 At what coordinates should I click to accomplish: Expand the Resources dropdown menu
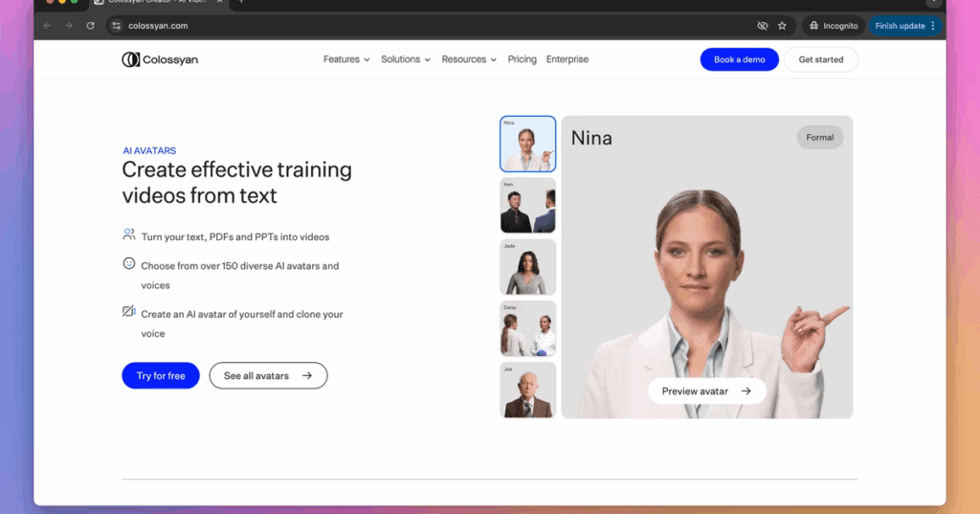469,59
